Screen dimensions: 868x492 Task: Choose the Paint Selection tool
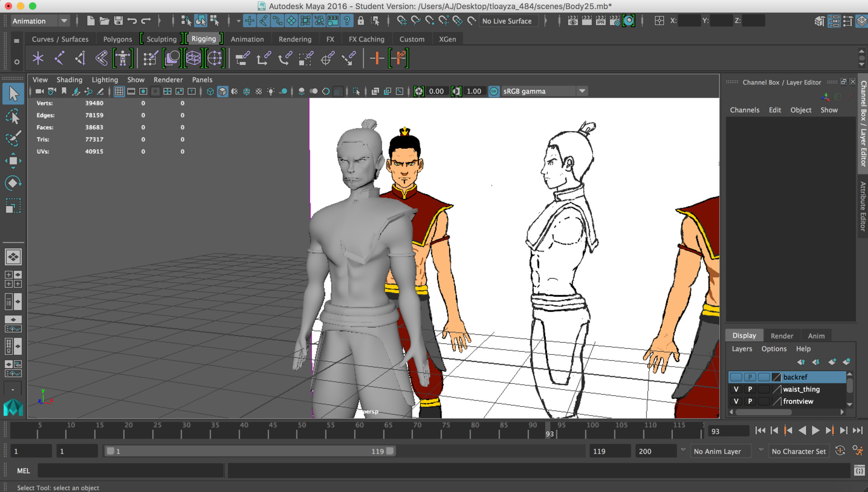point(13,138)
